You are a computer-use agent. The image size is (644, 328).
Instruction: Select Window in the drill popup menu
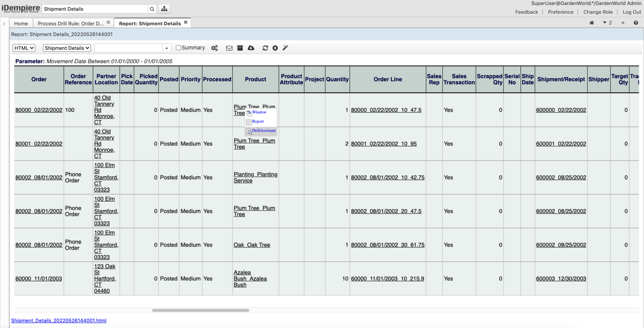(x=259, y=112)
